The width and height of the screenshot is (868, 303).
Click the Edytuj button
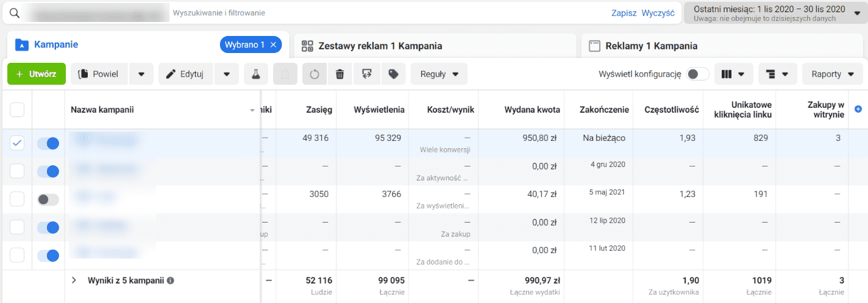187,74
